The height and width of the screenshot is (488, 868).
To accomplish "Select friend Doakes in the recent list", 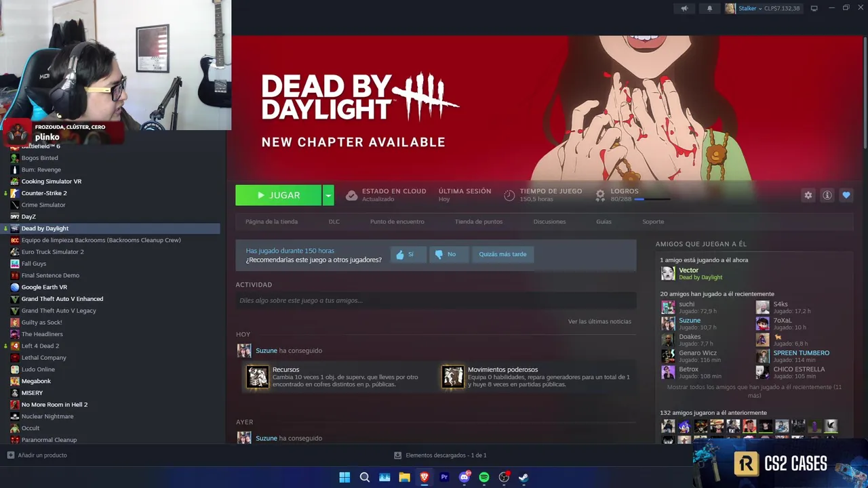I will point(690,337).
